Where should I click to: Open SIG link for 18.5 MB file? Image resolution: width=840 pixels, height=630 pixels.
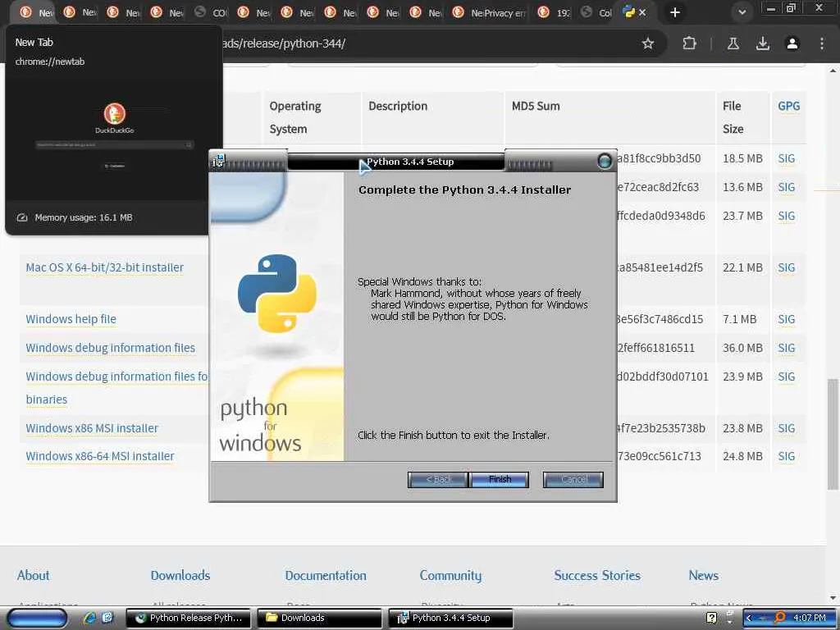[787, 158]
